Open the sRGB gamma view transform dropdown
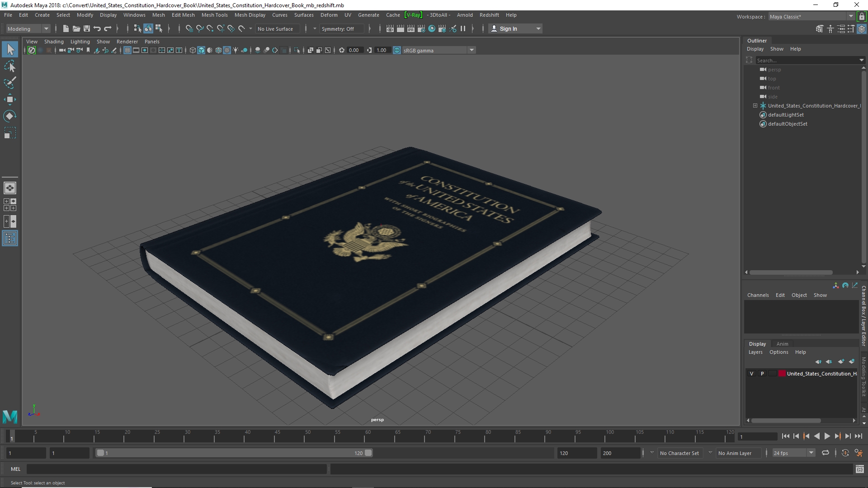Image resolution: width=868 pixels, height=488 pixels. [x=438, y=50]
